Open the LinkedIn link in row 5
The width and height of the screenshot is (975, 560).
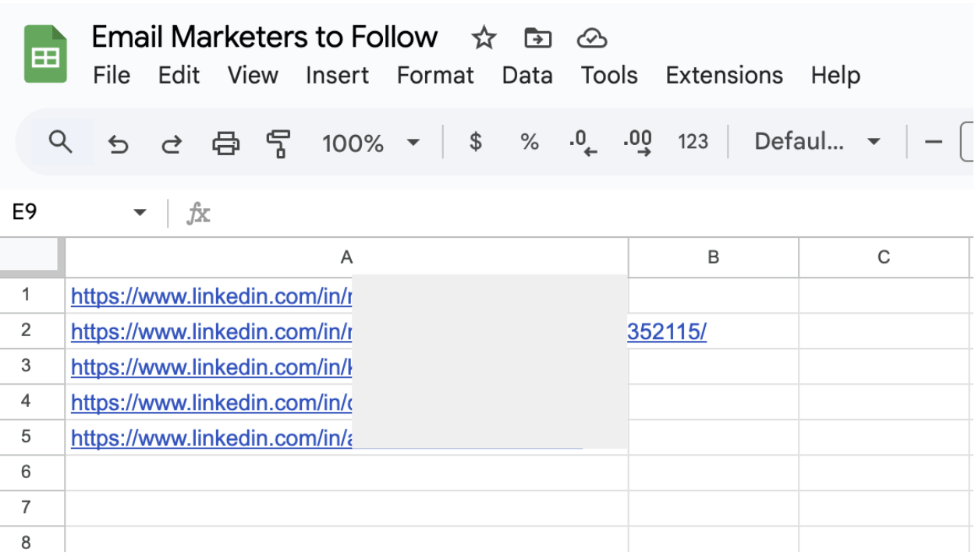click(211, 438)
